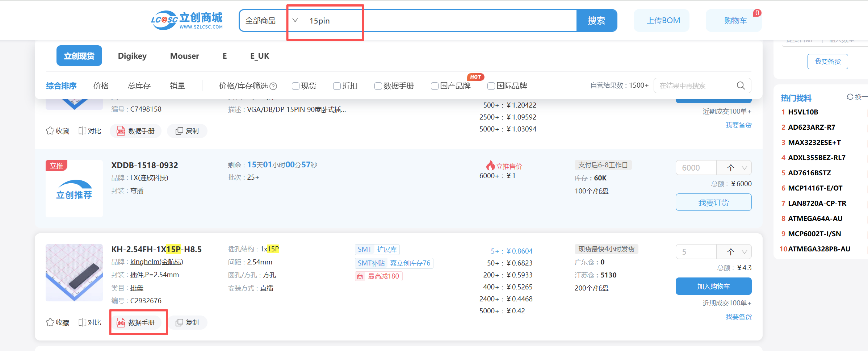The image size is (868, 351).
Task: Switch to the E_UK tab
Action: tap(260, 56)
